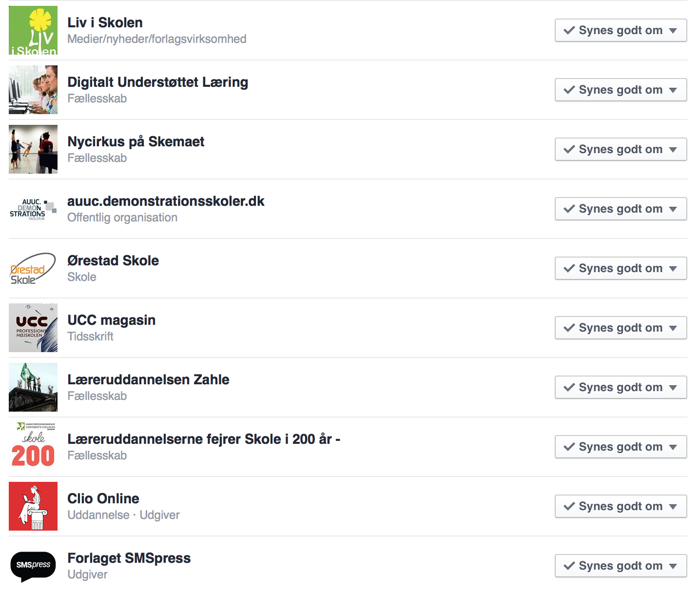The height and width of the screenshot is (595, 700).
Task: Go to the Læreruddannelsen Zahle page title
Action: pos(148,380)
